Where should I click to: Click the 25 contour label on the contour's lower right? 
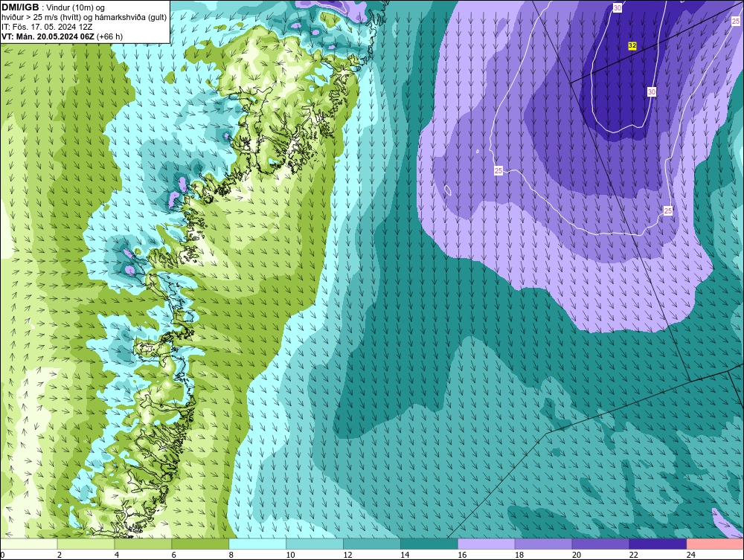tap(668, 210)
